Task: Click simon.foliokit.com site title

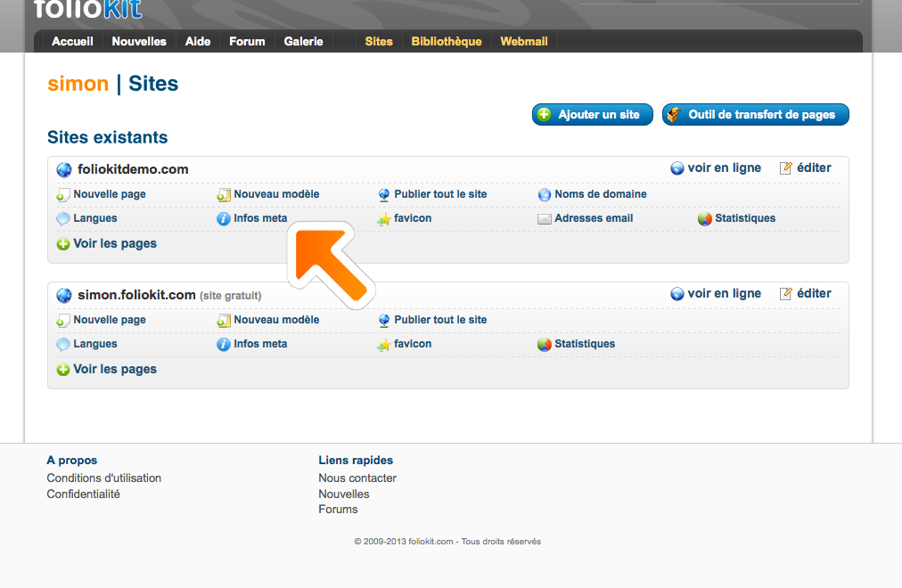Action: click(136, 295)
